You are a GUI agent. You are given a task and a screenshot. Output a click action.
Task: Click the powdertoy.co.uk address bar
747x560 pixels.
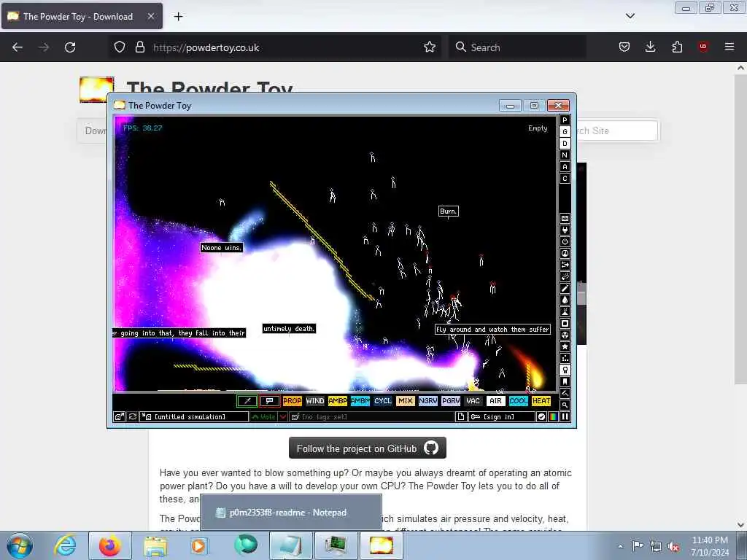tap(276, 47)
